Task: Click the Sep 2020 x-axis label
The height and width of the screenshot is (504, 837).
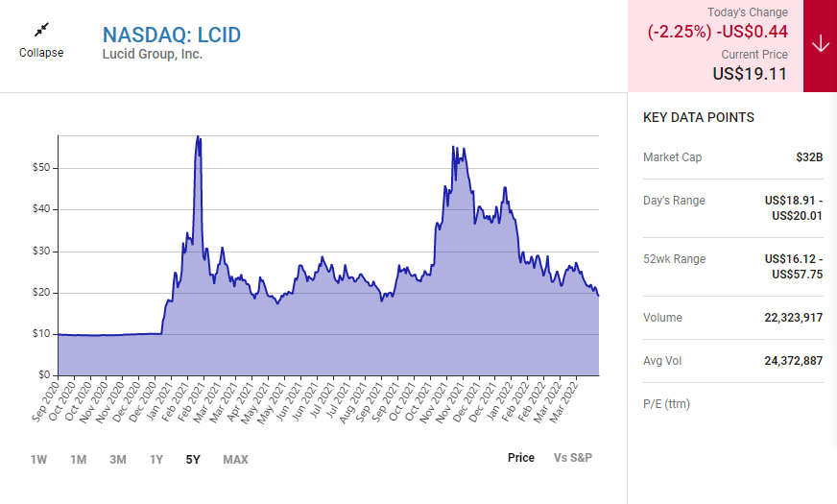Action: click(45, 401)
